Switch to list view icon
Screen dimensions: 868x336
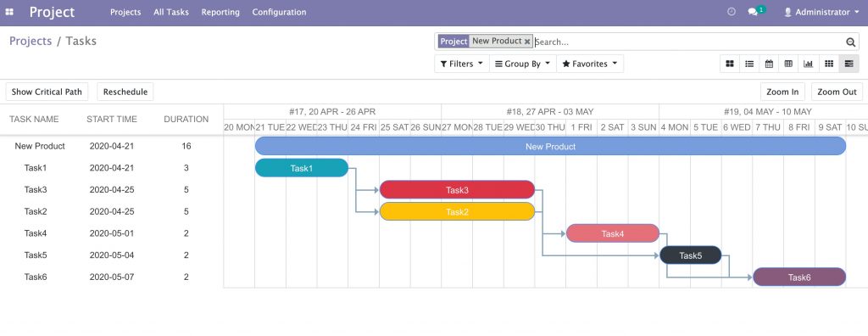click(749, 64)
